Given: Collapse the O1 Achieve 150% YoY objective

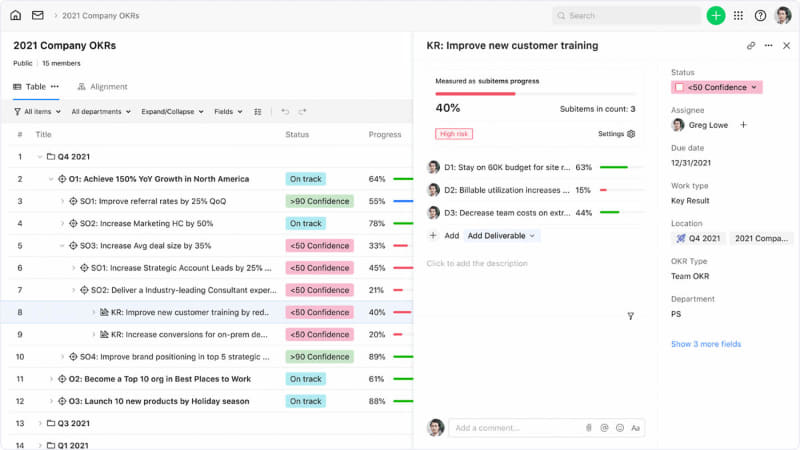Looking at the screenshot, I should 51,179.
